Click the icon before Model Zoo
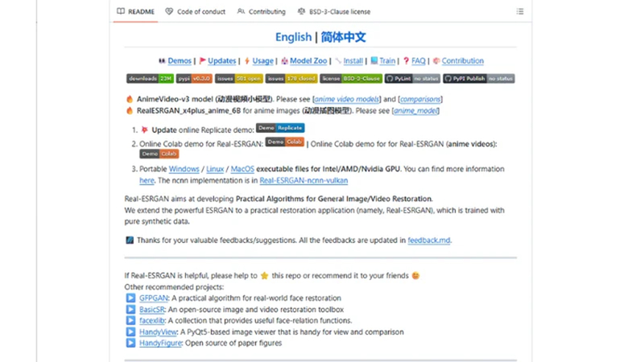Screen dimensions: 644x362 (285, 61)
